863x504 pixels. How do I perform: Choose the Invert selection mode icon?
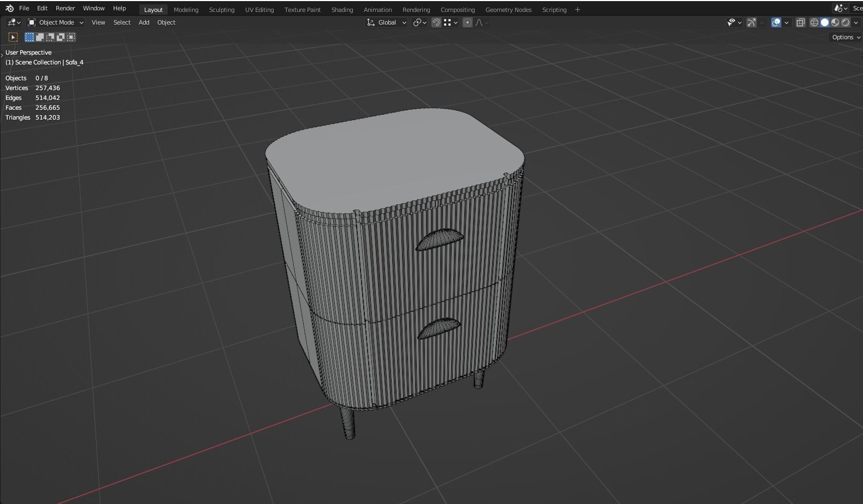tap(61, 37)
